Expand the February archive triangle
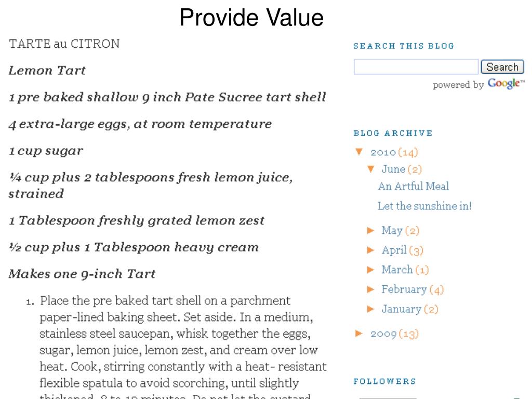 (370, 289)
